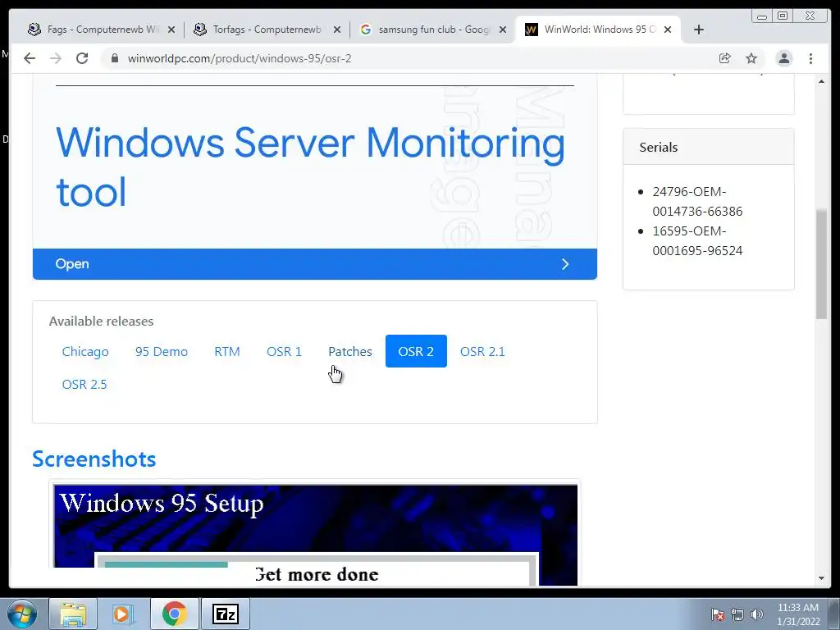Close the samsung fun club tab
This screenshot has width=840, height=630.
[503, 30]
